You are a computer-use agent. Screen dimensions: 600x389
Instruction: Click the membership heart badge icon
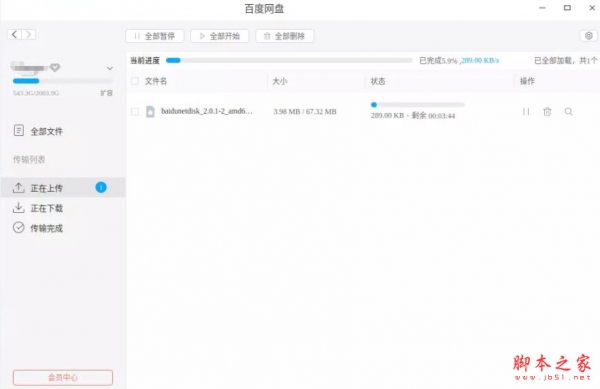(55, 68)
